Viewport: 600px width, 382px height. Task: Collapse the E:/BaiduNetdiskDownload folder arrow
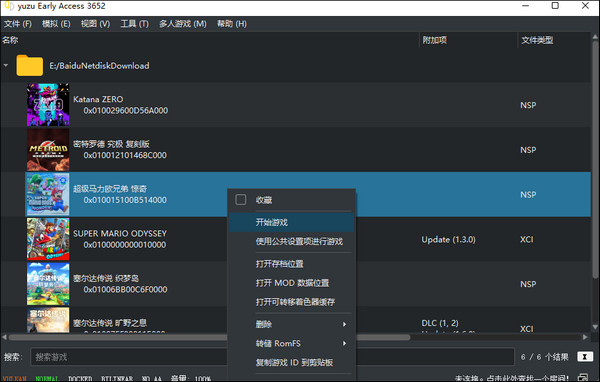point(6,65)
